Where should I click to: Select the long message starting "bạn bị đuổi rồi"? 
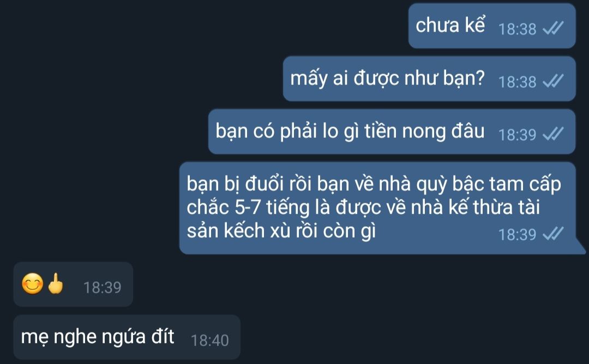(377, 208)
